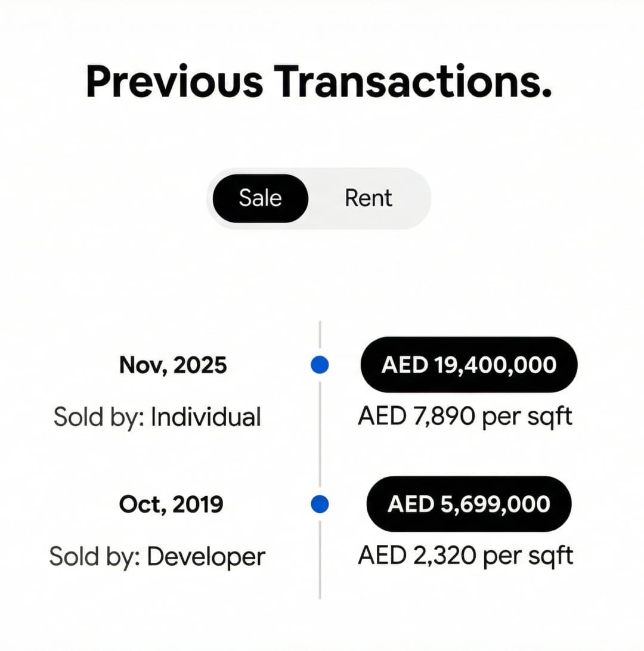The height and width of the screenshot is (651, 644).
Task: Click the AED 2,320 per sqft label
Action: [x=465, y=555]
